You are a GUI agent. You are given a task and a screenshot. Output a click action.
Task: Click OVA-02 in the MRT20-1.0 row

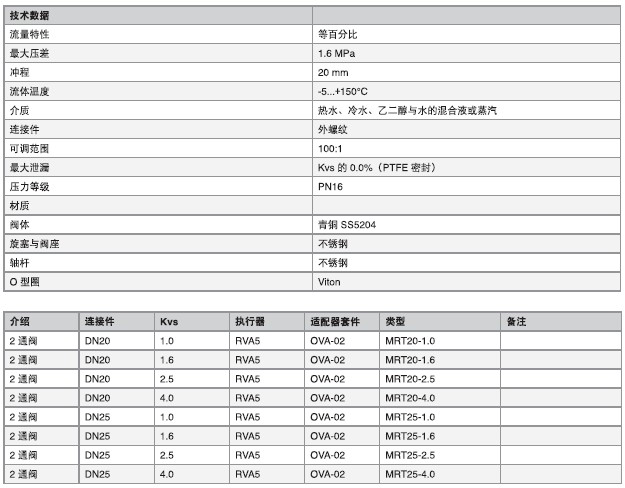(x=327, y=341)
